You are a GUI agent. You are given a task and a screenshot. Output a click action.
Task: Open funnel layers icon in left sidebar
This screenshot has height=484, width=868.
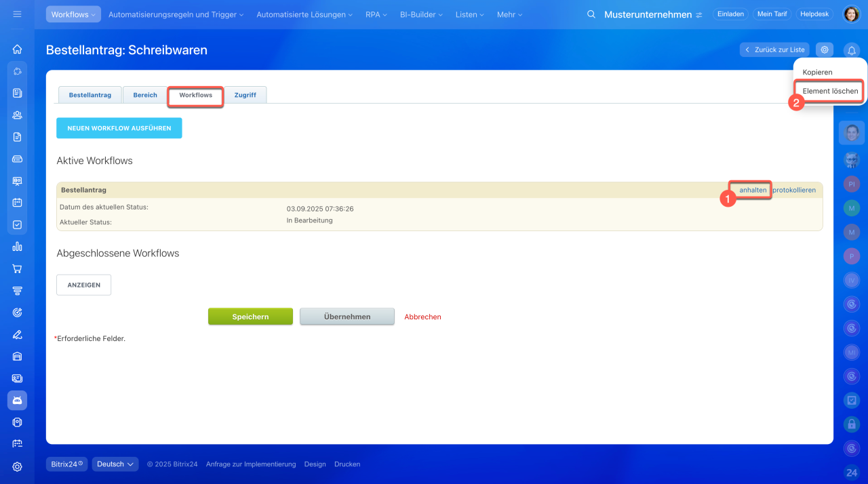[17, 290]
